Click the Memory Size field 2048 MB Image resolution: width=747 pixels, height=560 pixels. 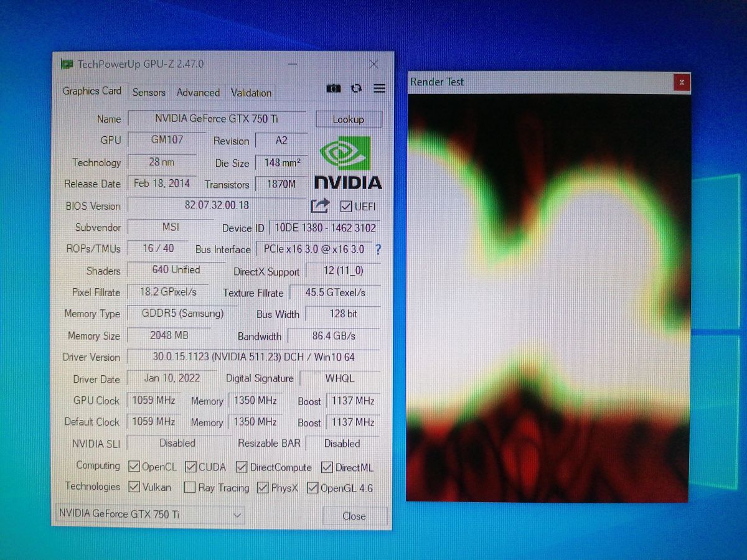pos(169,335)
